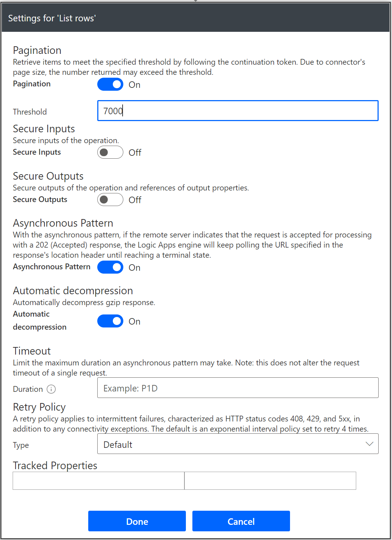Enable the Secure Outputs toggle

(x=110, y=200)
